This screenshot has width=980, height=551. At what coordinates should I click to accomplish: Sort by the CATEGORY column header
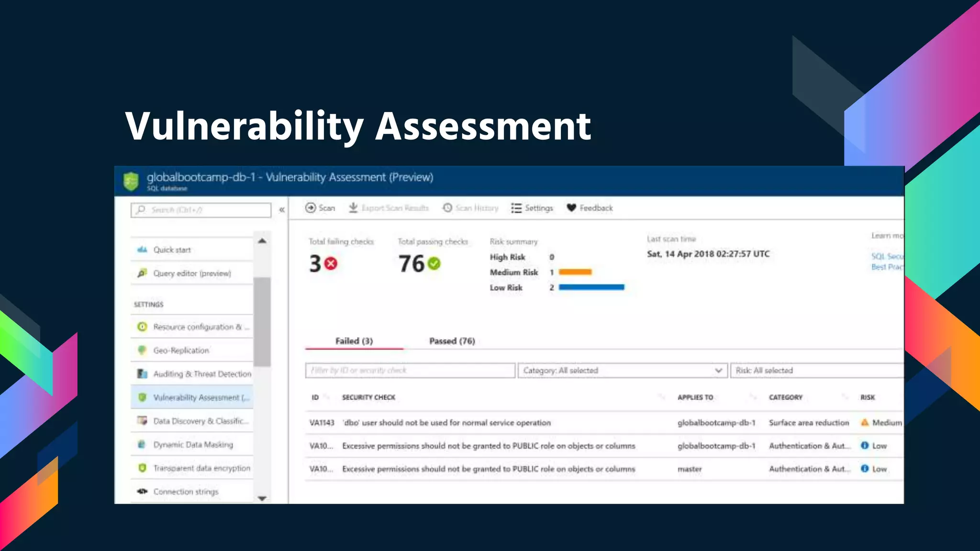click(786, 397)
